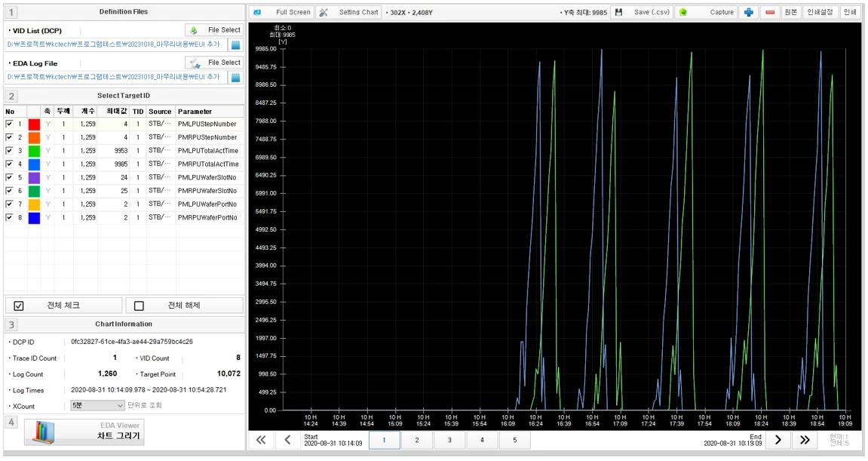Image resolution: width=868 pixels, height=461 pixels.
Task: Switch to chart page 3 tab
Action: pyautogui.click(x=449, y=440)
